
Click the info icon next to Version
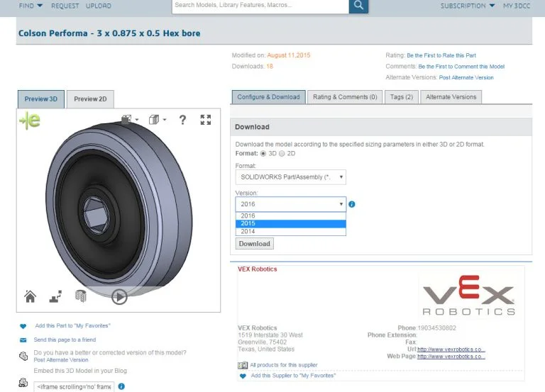[x=352, y=204]
